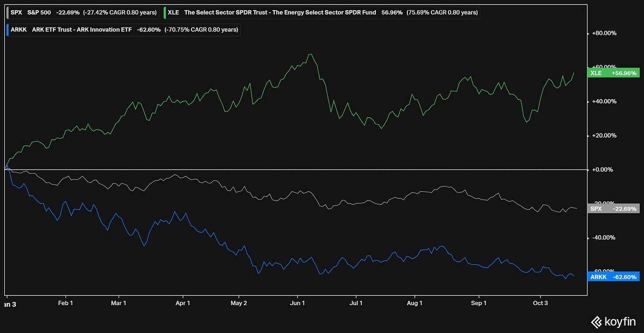Click the blue ARKK legend color marker
Viewport: 644px width, 333px height.
click(x=8, y=30)
